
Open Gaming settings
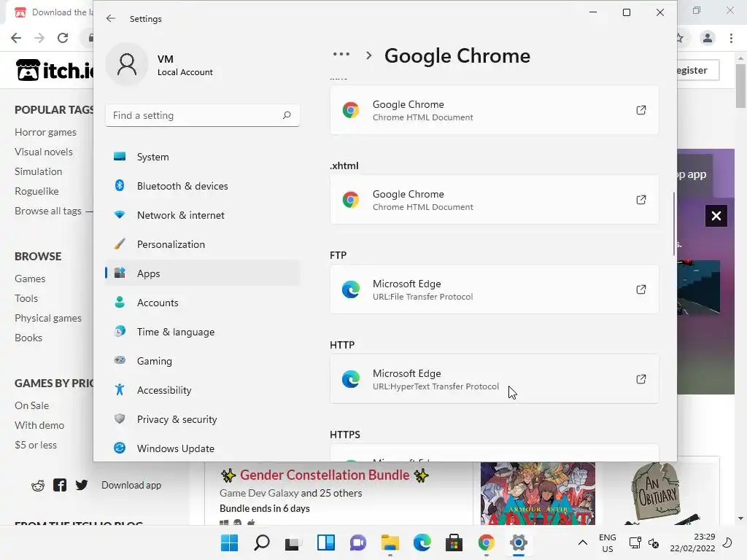point(203,361)
